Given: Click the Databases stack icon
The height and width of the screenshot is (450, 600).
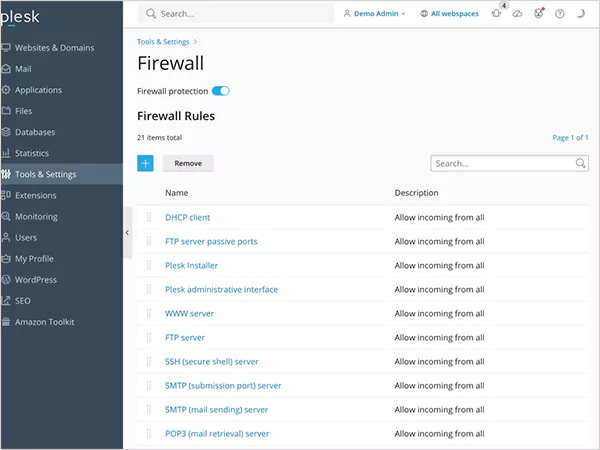Looking at the screenshot, I should point(5,132).
